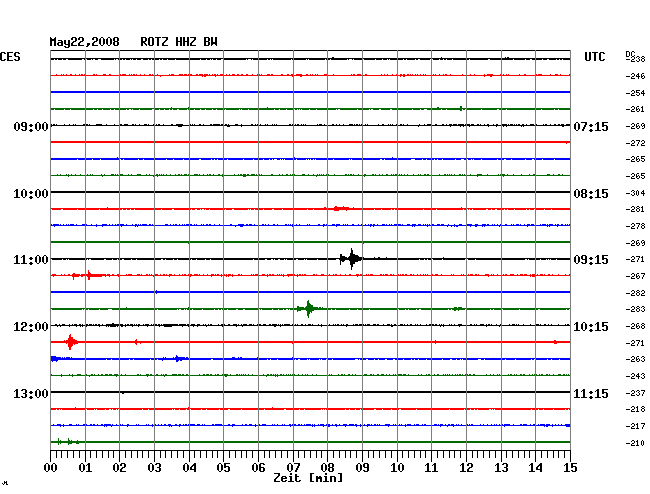Click minute axis tick label 10
This screenshot has width=650, height=494.
click(x=397, y=468)
